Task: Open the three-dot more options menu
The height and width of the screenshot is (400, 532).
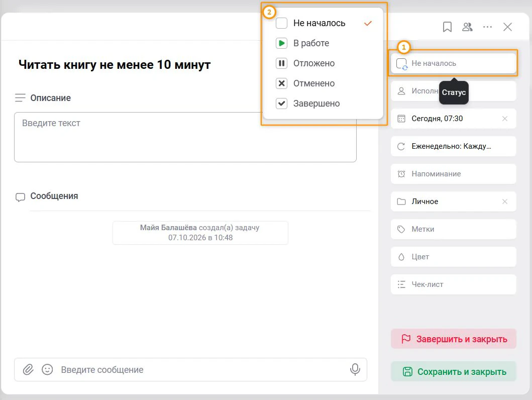Action: [487, 27]
